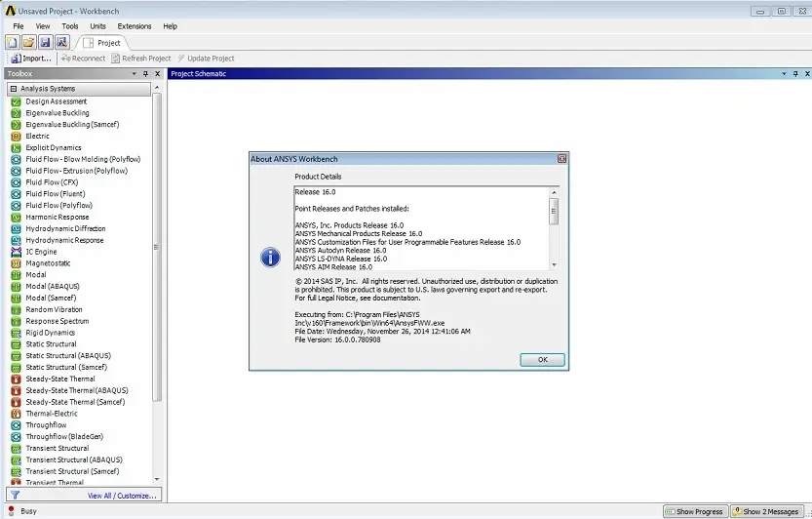Screen dimensions: 812x519
Task: Click the Thermal-Electric icon
Action: coord(16,414)
